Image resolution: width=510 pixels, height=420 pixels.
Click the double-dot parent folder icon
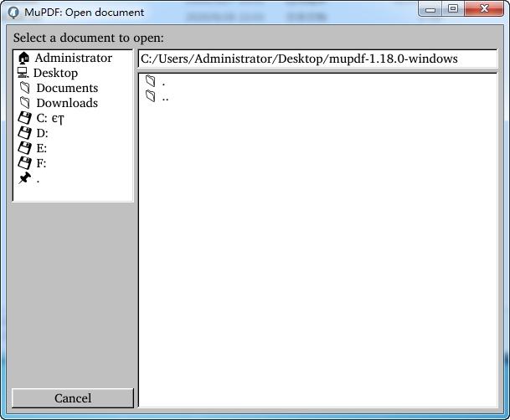(151, 96)
